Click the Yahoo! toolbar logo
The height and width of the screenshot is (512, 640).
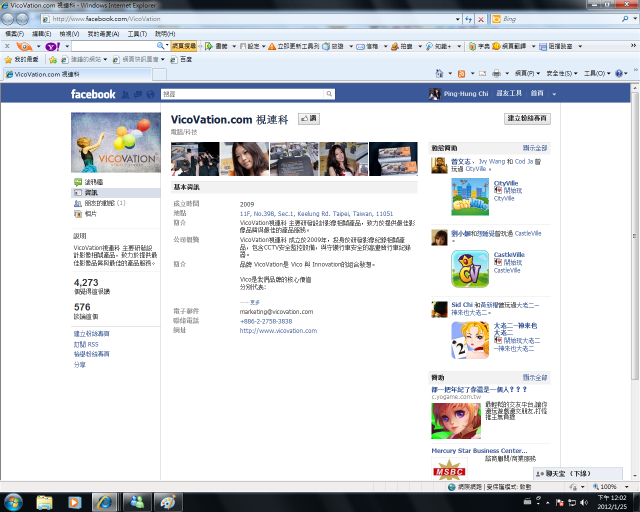coord(53,46)
